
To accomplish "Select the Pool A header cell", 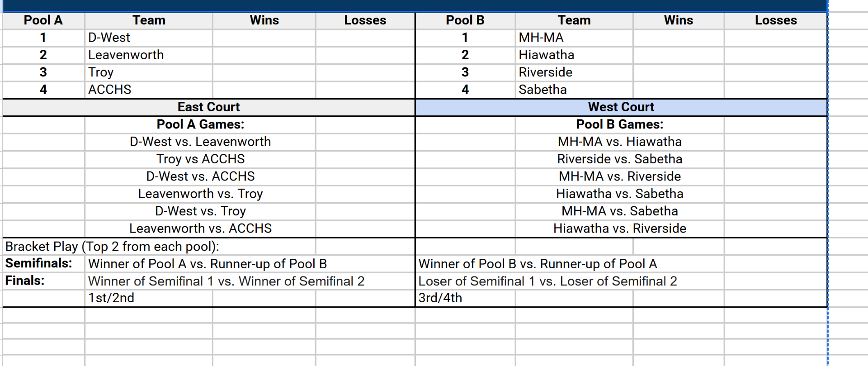I will pyautogui.click(x=43, y=20).
